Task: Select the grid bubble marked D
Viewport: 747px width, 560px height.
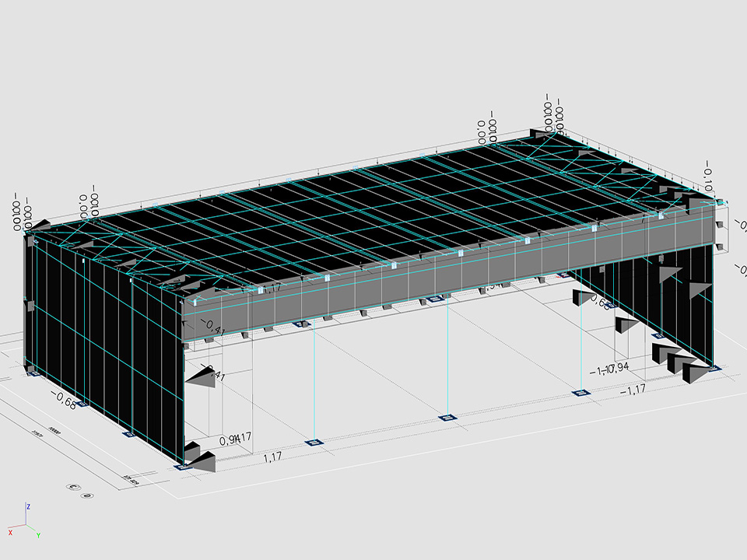Action: tap(88, 495)
